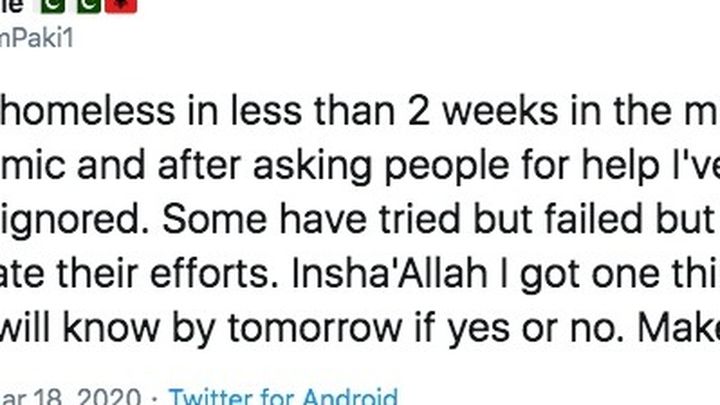Click the word homeless in the tweet

pyautogui.click(x=88, y=111)
